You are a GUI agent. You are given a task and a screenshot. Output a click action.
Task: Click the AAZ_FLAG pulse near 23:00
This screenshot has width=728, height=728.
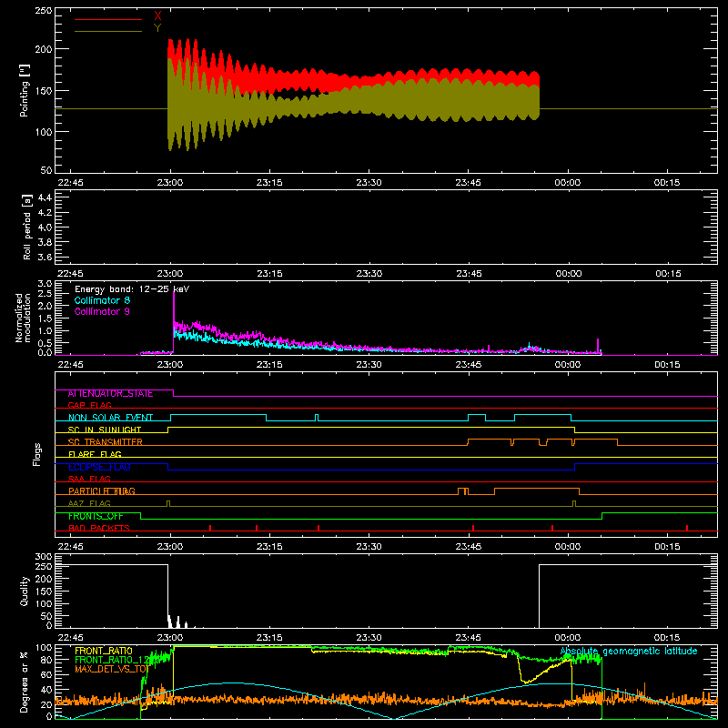(168, 504)
